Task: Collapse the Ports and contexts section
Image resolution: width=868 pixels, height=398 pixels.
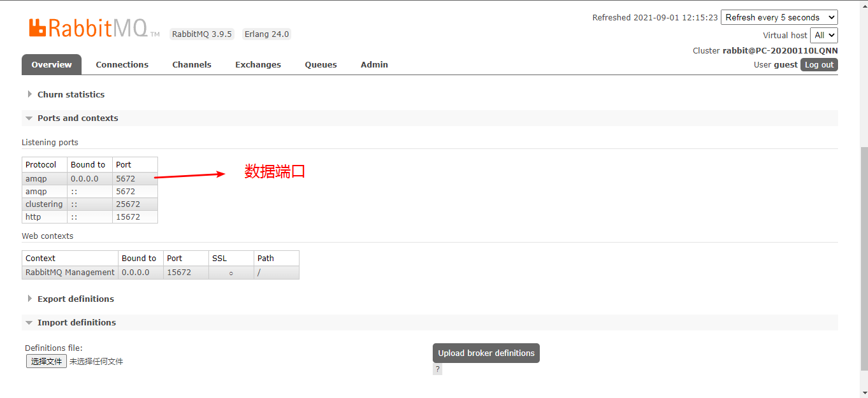Action: [77, 118]
